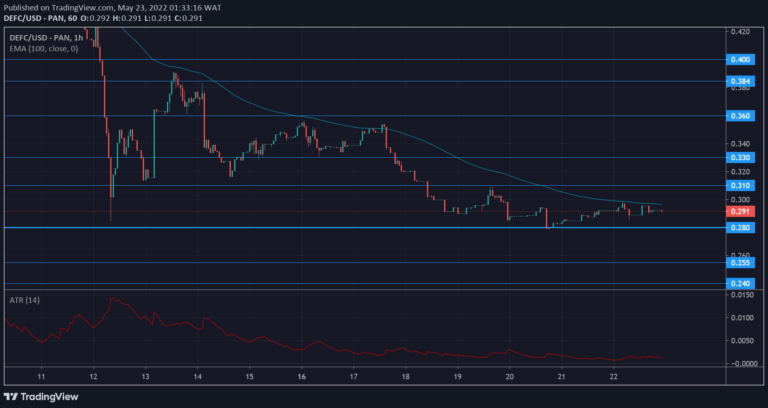The height and width of the screenshot is (408, 768).
Task: Click the 0.0100 ATR scale value
Action: [x=744, y=318]
